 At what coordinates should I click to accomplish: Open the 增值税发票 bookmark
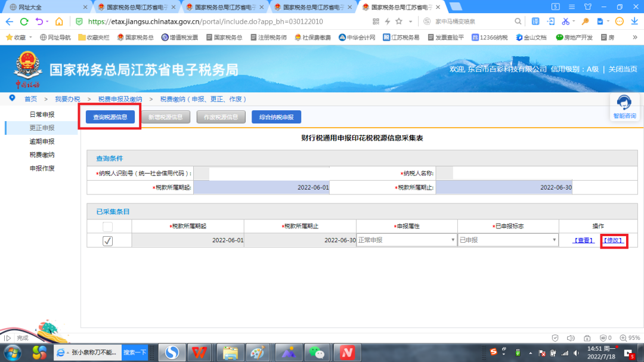[x=180, y=38]
